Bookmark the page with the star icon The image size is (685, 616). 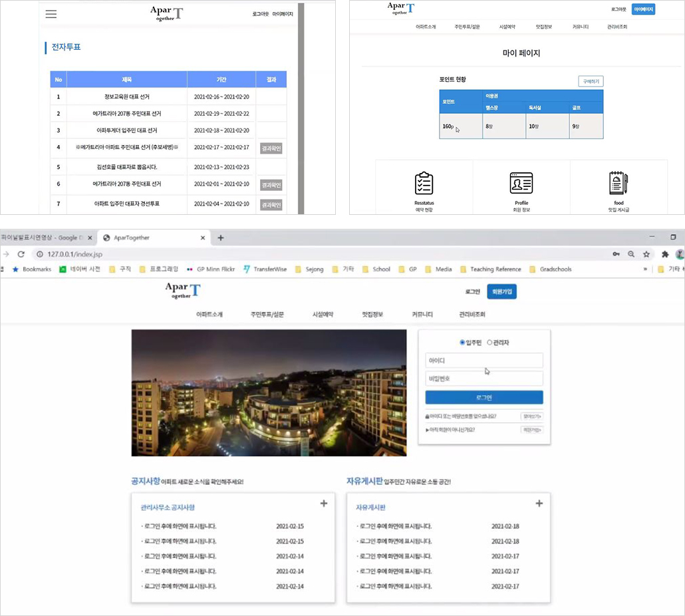pyautogui.click(x=646, y=254)
